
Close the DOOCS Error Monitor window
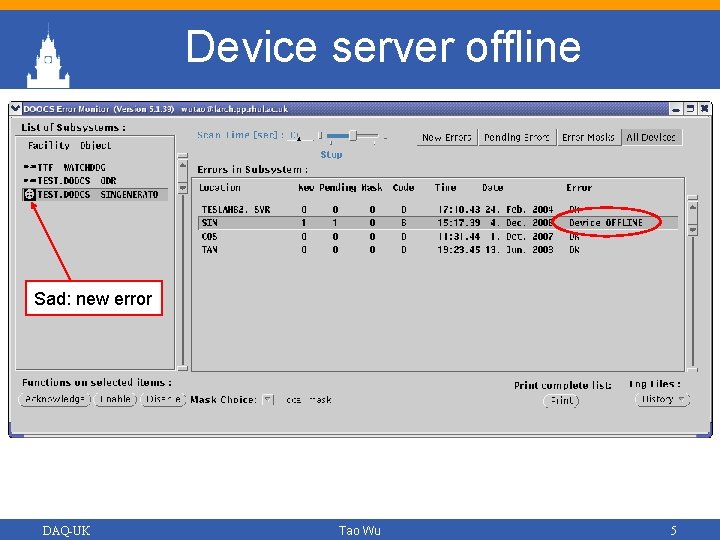tap(704, 109)
